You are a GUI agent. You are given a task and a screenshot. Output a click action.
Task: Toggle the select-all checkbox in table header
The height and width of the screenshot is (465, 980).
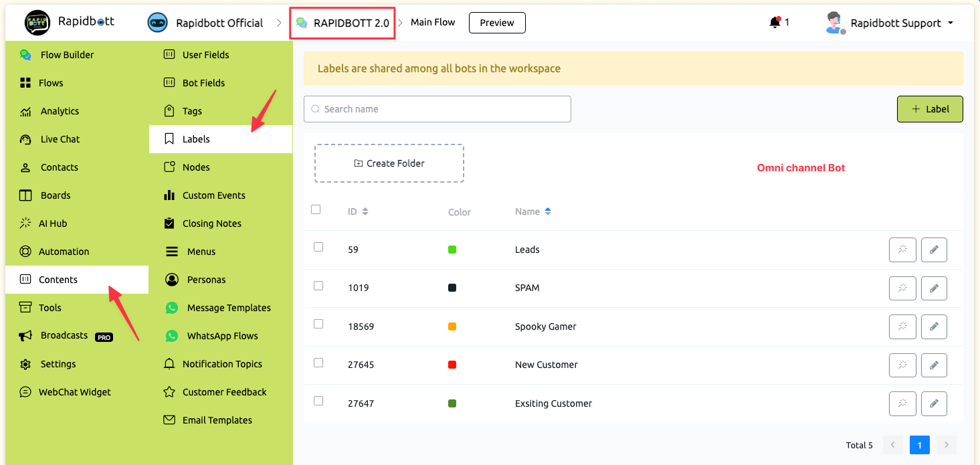tap(316, 209)
